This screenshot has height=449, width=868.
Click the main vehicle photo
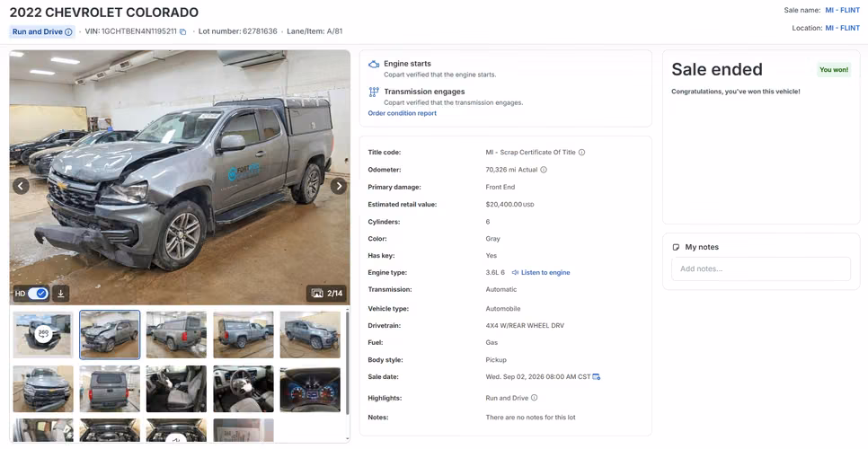click(180, 178)
